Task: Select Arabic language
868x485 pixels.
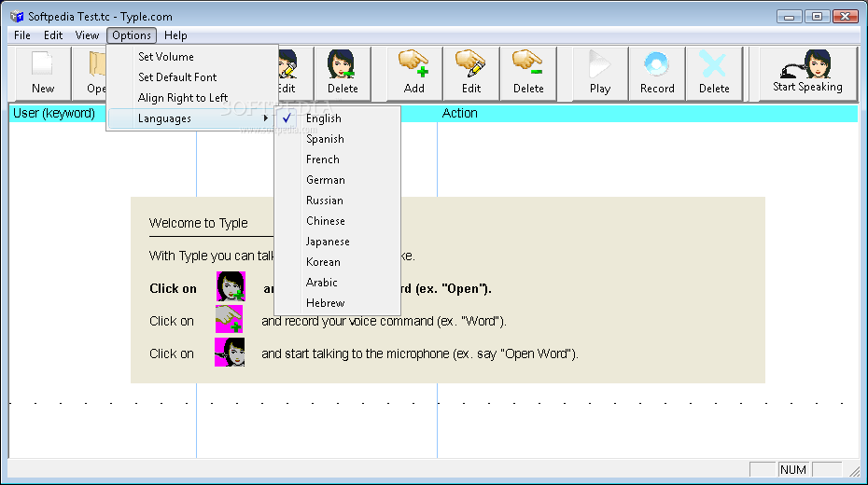Action: [x=337, y=283]
